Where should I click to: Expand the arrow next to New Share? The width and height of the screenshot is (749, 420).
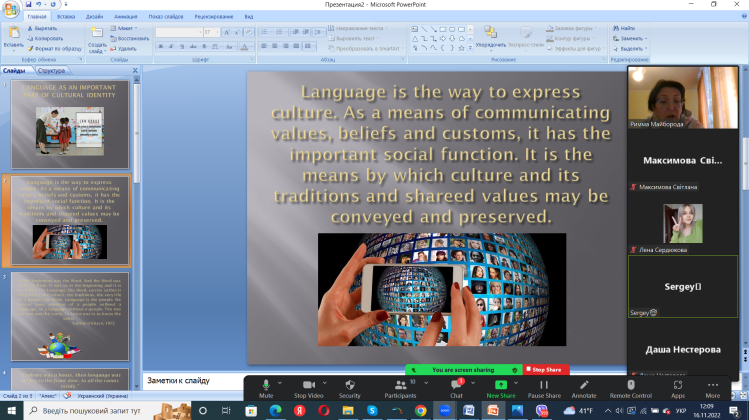tap(516, 383)
